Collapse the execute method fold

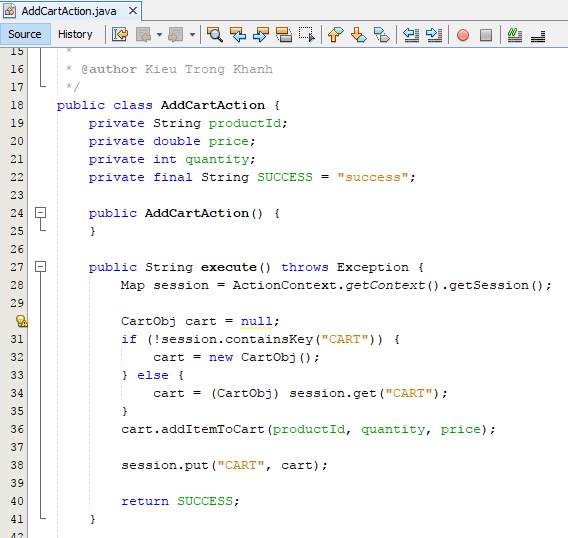pos(41,267)
